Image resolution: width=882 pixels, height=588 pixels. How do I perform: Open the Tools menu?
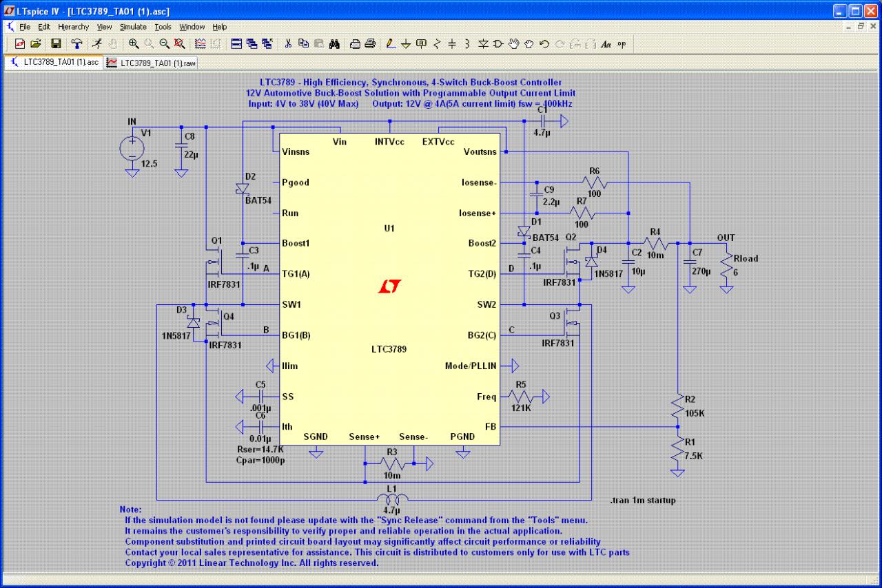(x=163, y=27)
